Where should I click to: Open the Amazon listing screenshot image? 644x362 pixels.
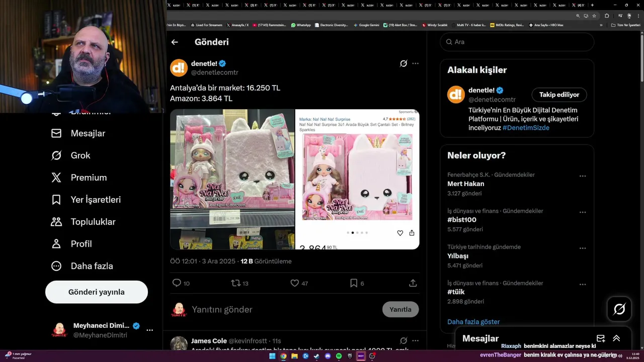[x=357, y=179]
